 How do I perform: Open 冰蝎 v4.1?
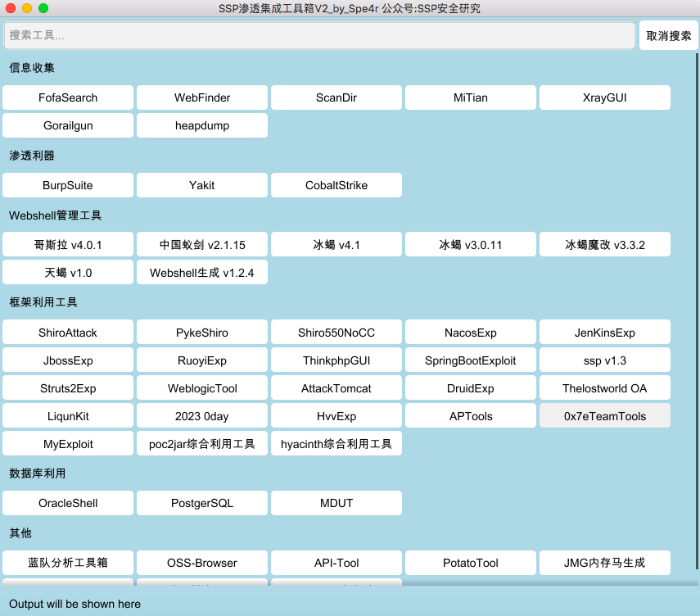(336, 244)
